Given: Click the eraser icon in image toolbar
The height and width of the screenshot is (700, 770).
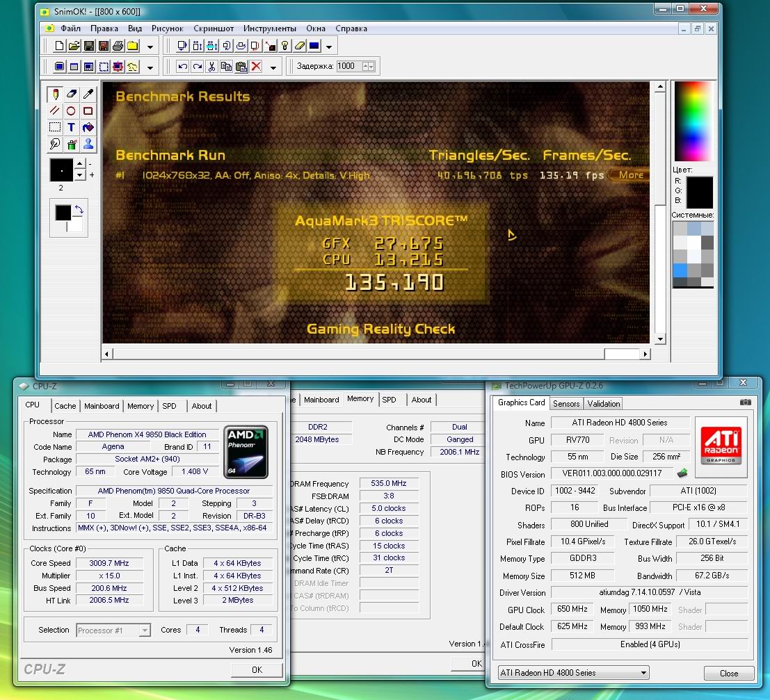Looking at the screenshot, I should tap(300, 46).
